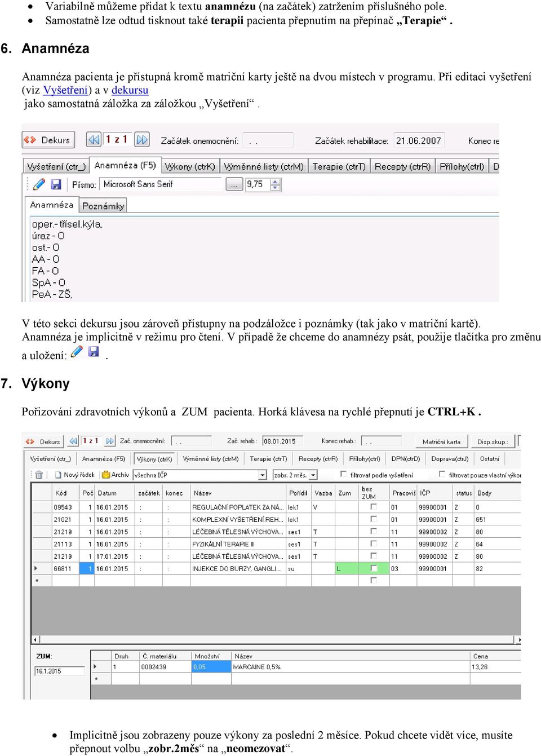Click the right arrow of the horizontal scrollbar
541x756 pixels.
pyautogui.click(x=517, y=640)
